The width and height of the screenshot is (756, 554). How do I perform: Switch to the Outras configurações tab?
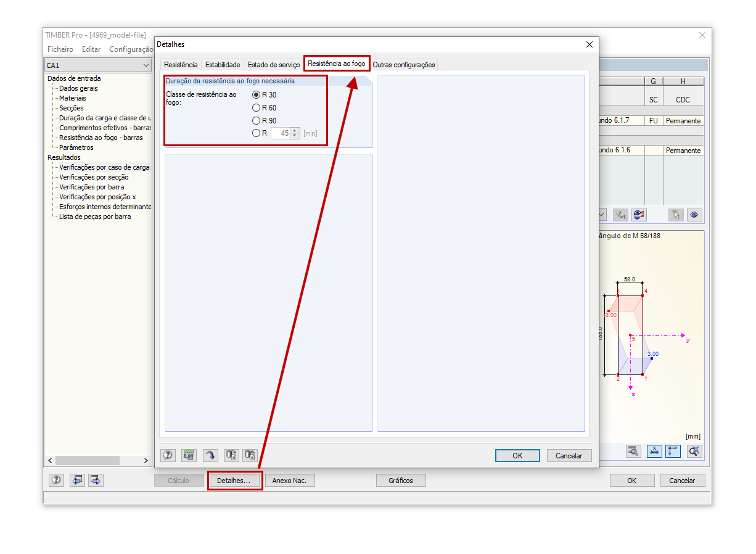click(x=404, y=65)
